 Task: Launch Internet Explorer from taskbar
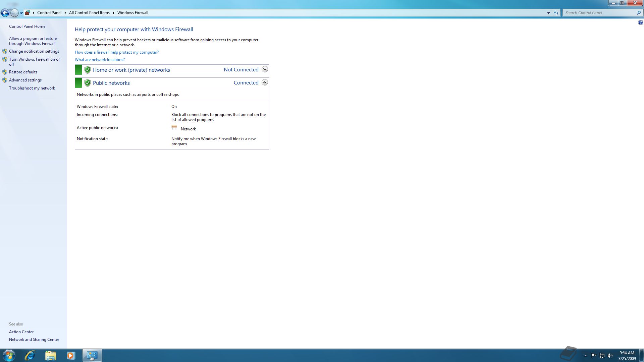(30, 355)
